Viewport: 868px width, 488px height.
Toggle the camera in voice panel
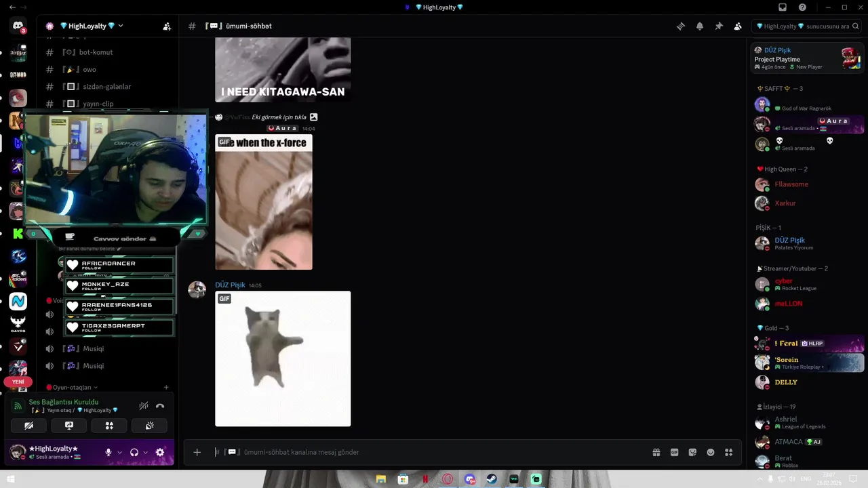pos(29,426)
